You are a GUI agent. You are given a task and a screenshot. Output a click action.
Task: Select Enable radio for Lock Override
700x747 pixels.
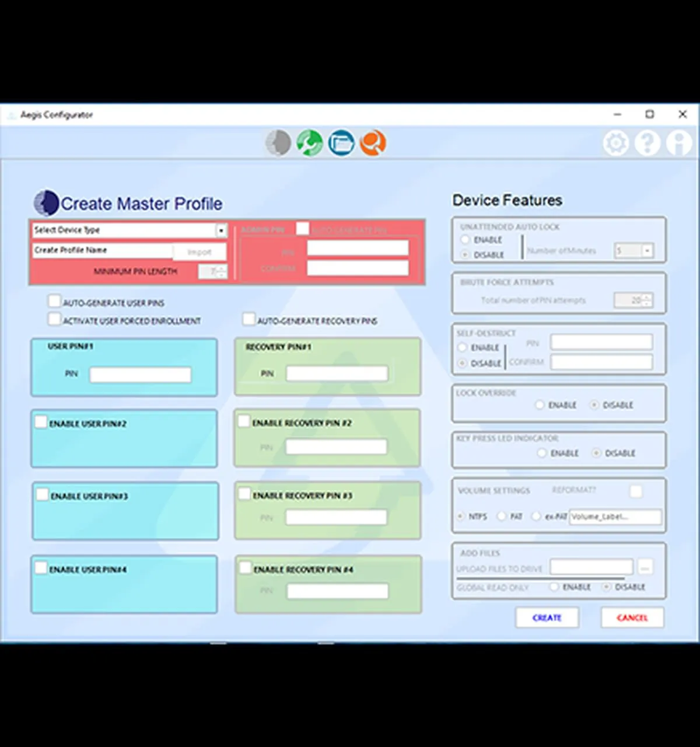click(540, 404)
